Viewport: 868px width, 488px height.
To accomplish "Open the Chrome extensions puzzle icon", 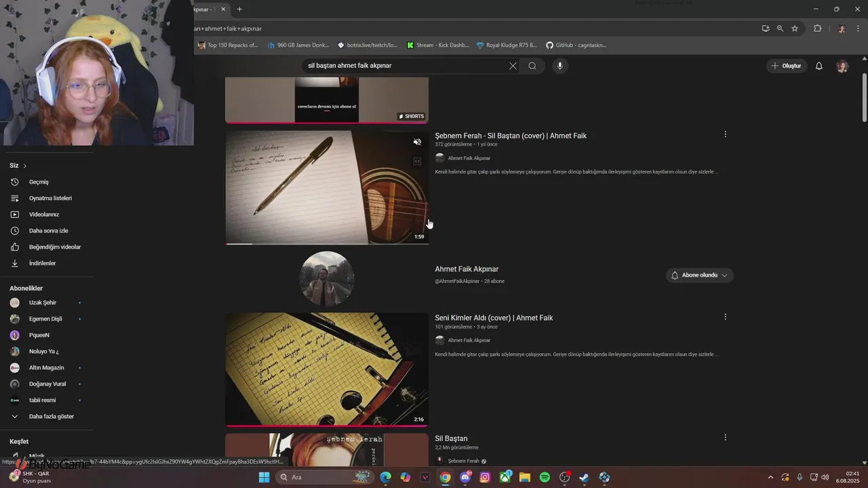I will pos(817,28).
